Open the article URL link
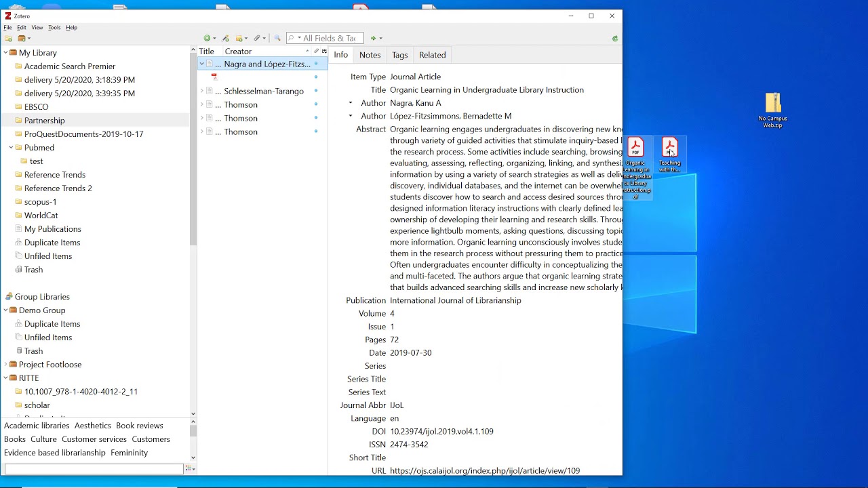Viewport: 868px width, 488px height. pos(485,470)
